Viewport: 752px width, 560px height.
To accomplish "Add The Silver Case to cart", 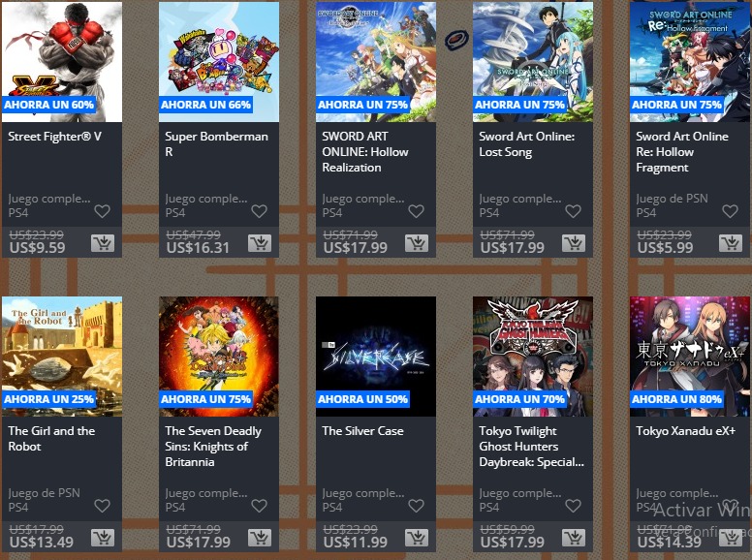I will tap(417, 538).
